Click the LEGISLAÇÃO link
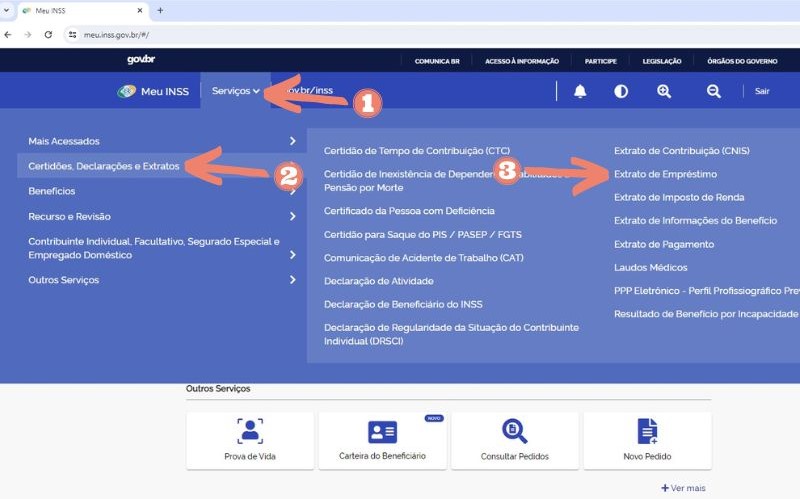Image resolution: width=800 pixels, height=499 pixels. click(662, 61)
